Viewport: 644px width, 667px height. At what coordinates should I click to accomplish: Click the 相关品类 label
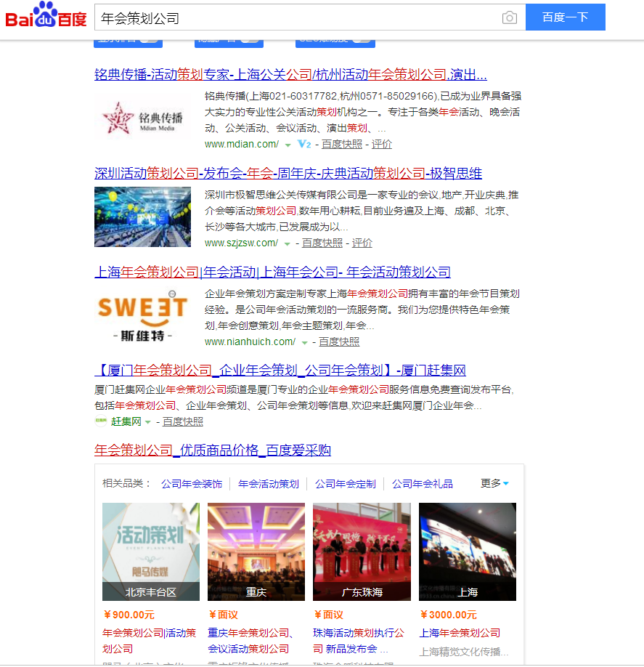126,483
